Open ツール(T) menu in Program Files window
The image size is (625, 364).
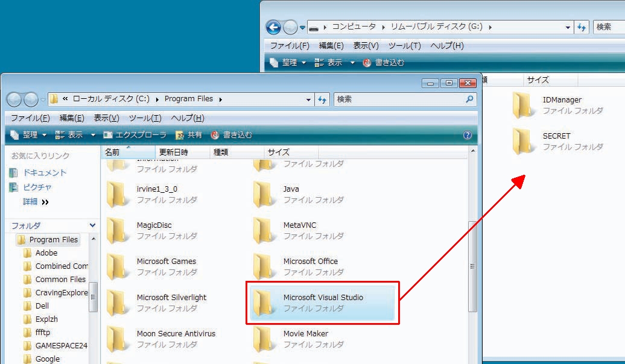coord(145,118)
